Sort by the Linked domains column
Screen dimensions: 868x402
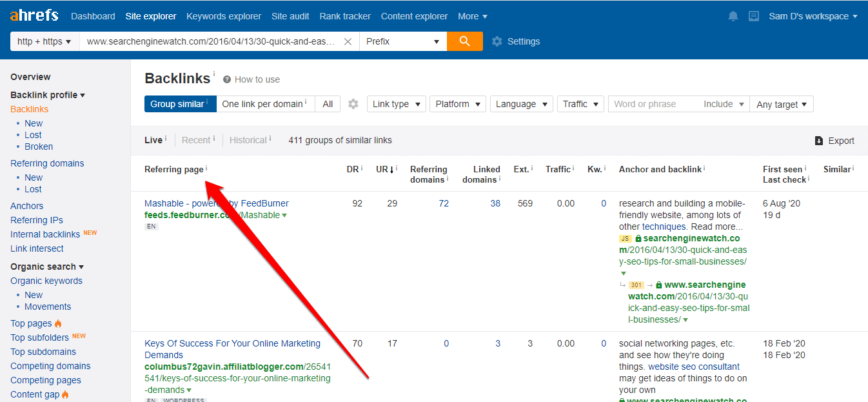click(x=481, y=174)
